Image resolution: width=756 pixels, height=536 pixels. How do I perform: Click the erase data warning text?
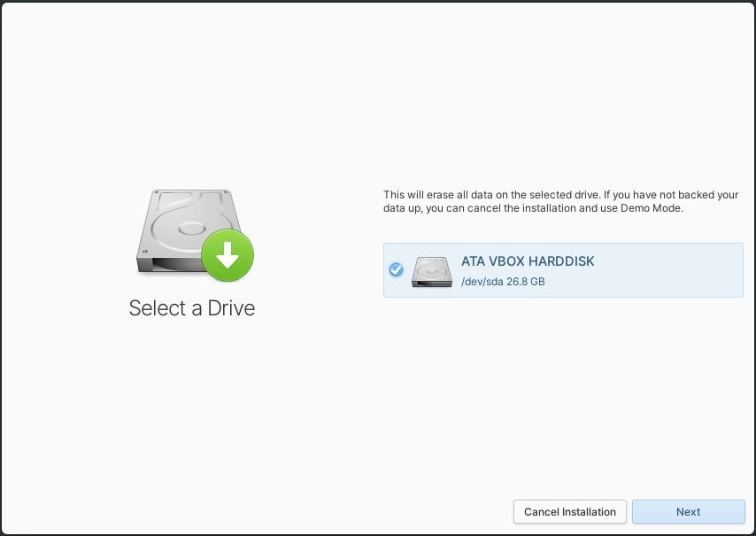click(560, 202)
